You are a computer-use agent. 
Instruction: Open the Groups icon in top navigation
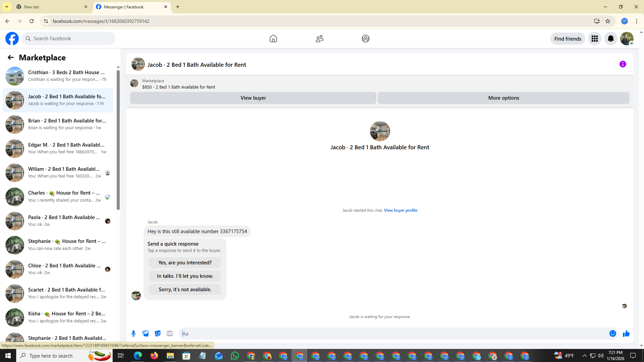(x=366, y=39)
